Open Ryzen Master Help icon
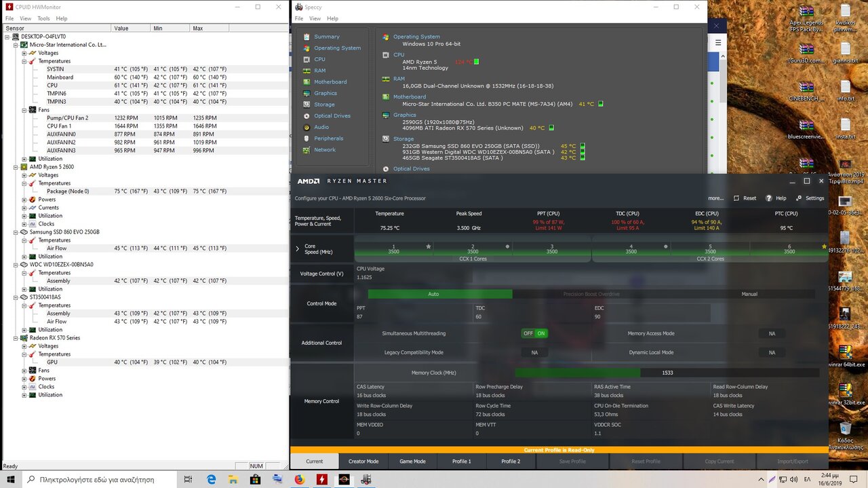Viewport: 868px width, 488px height. pos(769,198)
